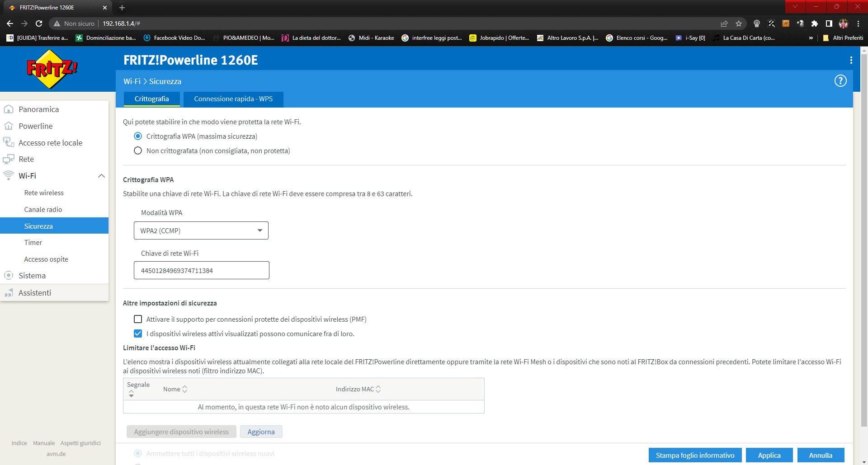Image resolution: width=868 pixels, height=465 pixels.
Task: Show more bookmarks with double chevron
Action: tap(811, 38)
